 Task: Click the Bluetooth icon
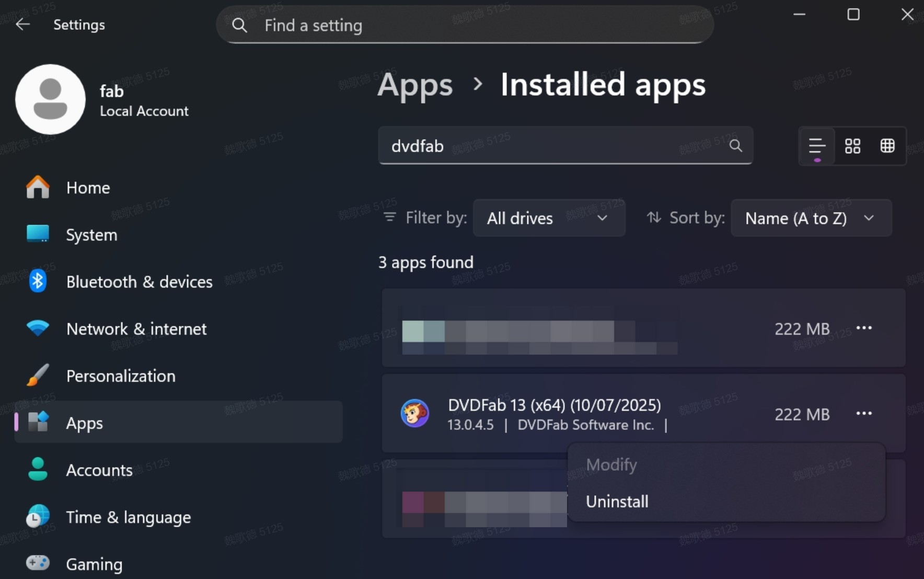pos(38,281)
